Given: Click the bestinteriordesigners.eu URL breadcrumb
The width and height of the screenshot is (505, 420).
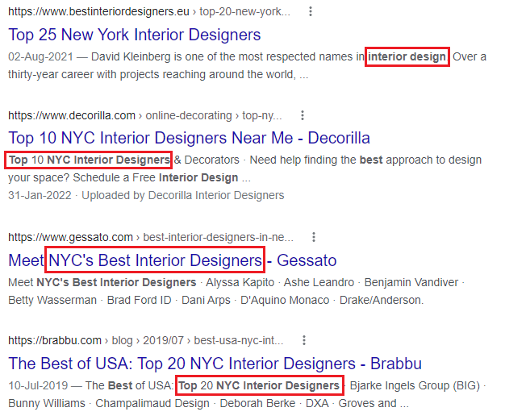Looking at the screenshot, I should [149, 11].
